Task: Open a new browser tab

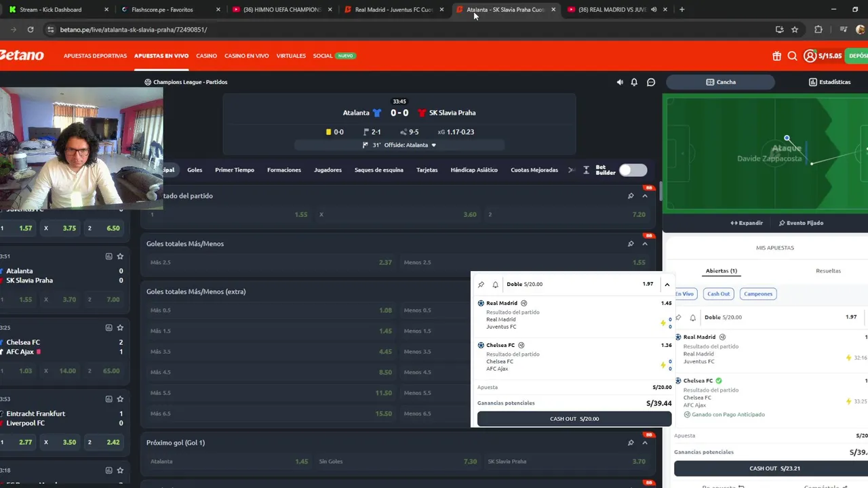Action: (682, 9)
